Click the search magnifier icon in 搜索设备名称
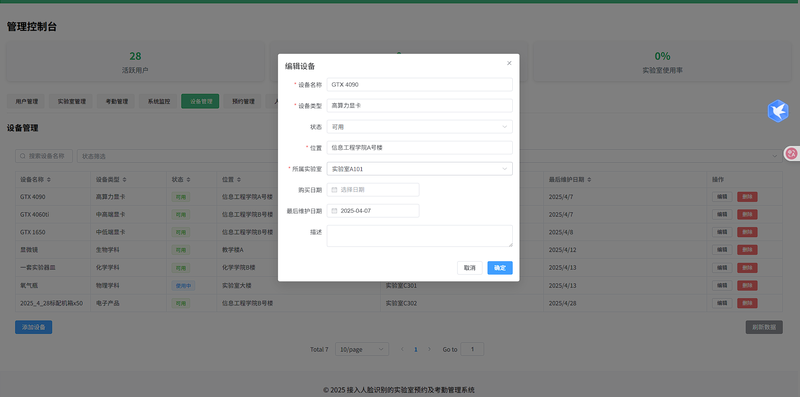The width and height of the screenshot is (800, 397). point(22,156)
